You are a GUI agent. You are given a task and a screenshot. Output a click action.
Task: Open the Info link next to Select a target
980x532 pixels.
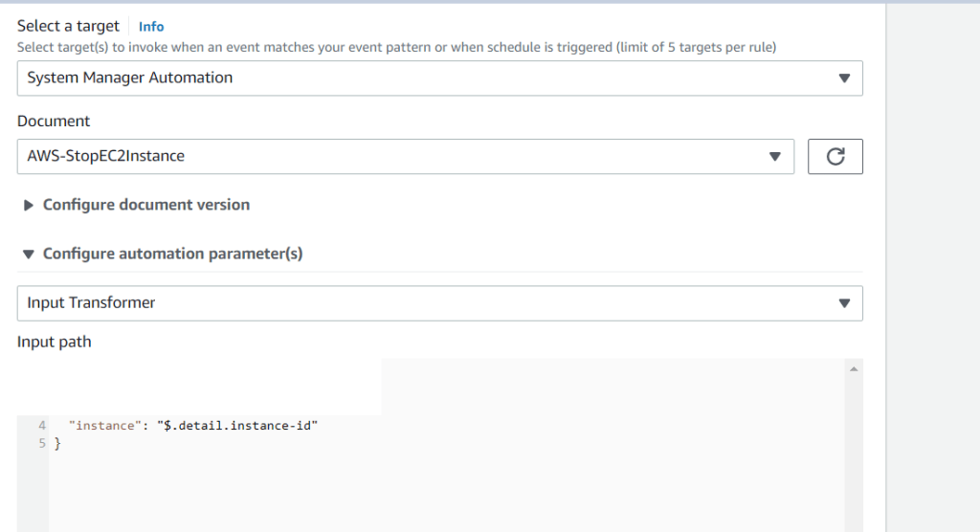coord(151,27)
